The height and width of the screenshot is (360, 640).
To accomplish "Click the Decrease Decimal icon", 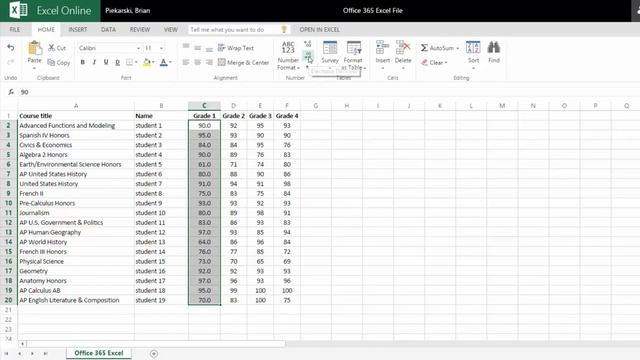I will (308, 55).
